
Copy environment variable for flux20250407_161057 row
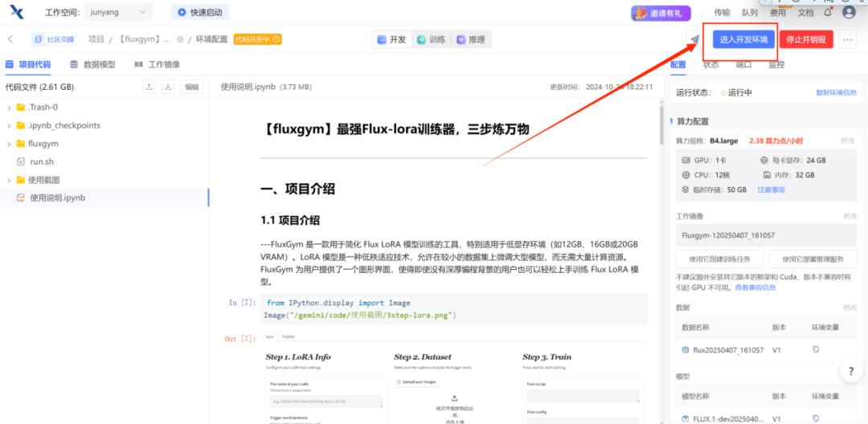click(816, 349)
